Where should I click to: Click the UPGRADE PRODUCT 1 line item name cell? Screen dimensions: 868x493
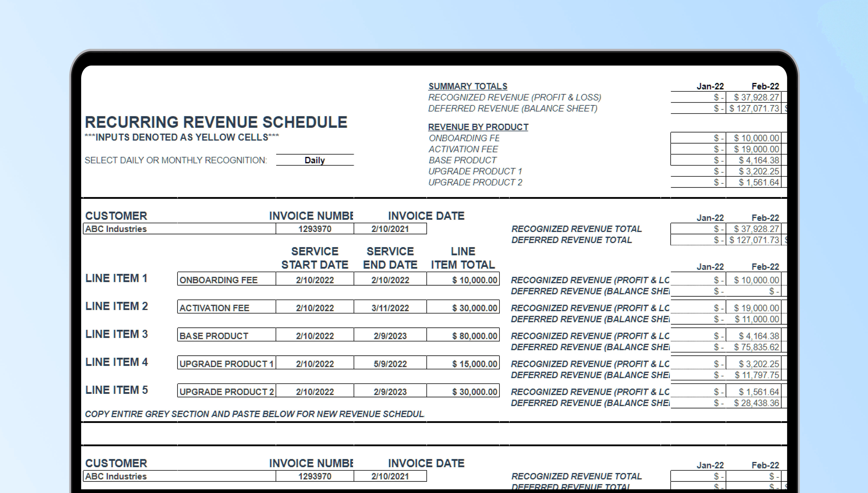click(x=227, y=363)
